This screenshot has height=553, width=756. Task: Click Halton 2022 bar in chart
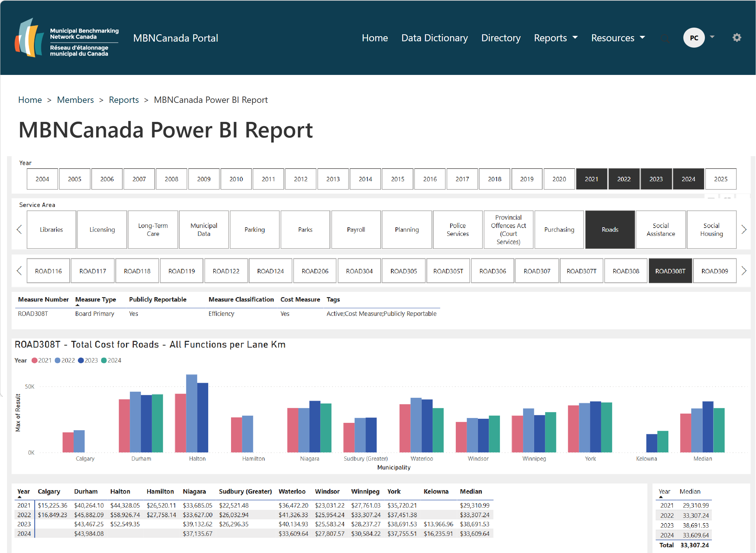(x=192, y=413)
